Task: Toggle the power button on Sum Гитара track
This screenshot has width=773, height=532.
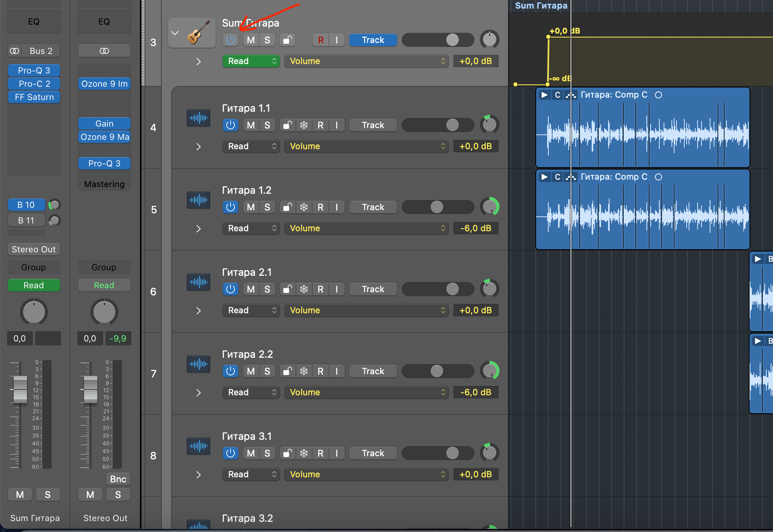Action: coord(231,40)
